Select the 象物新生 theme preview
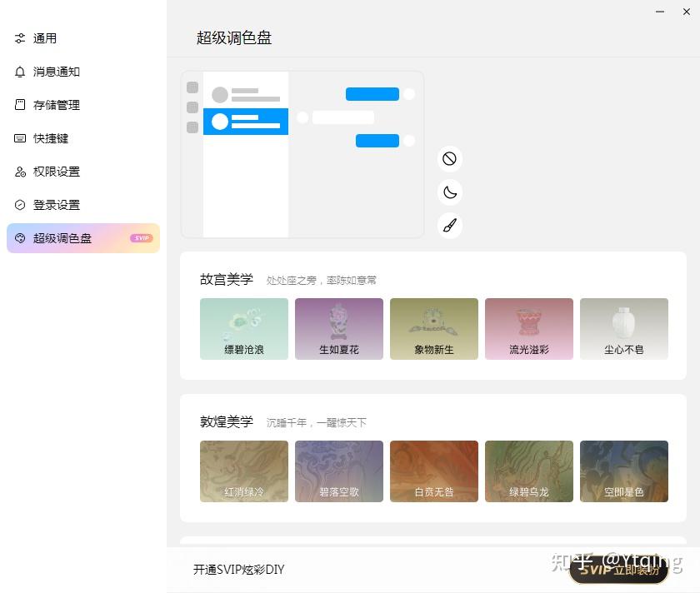 433,328
